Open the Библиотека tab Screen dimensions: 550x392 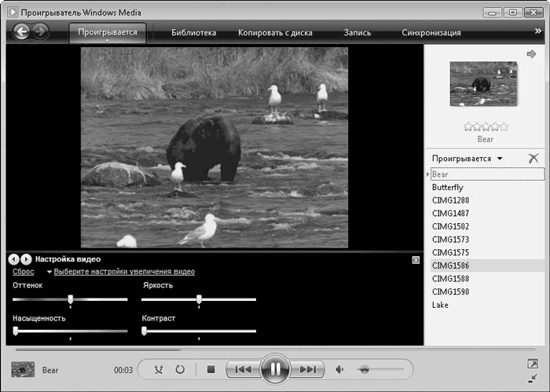click(194, 33)
